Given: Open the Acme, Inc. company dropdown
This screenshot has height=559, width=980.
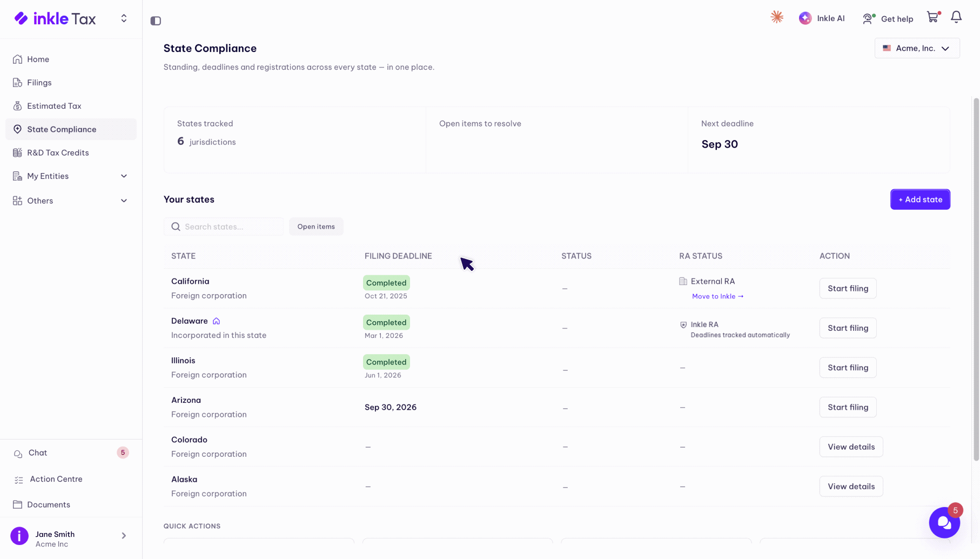Looking at the screenshot, I should point(917,48).
